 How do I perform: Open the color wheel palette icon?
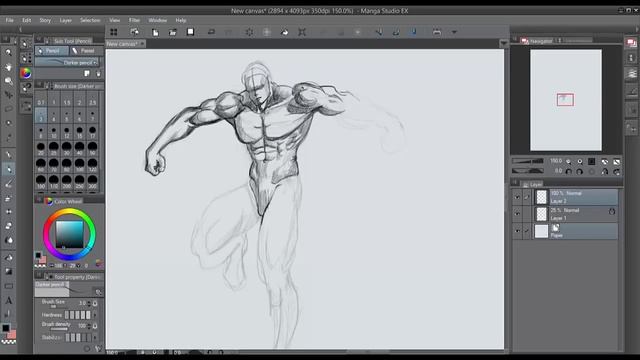(26, 73)
